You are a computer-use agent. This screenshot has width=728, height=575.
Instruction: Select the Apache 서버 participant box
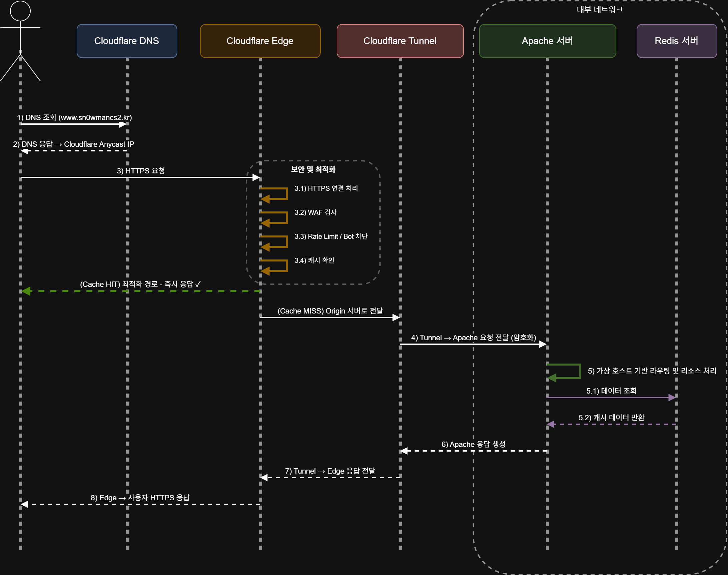[547, 41]
